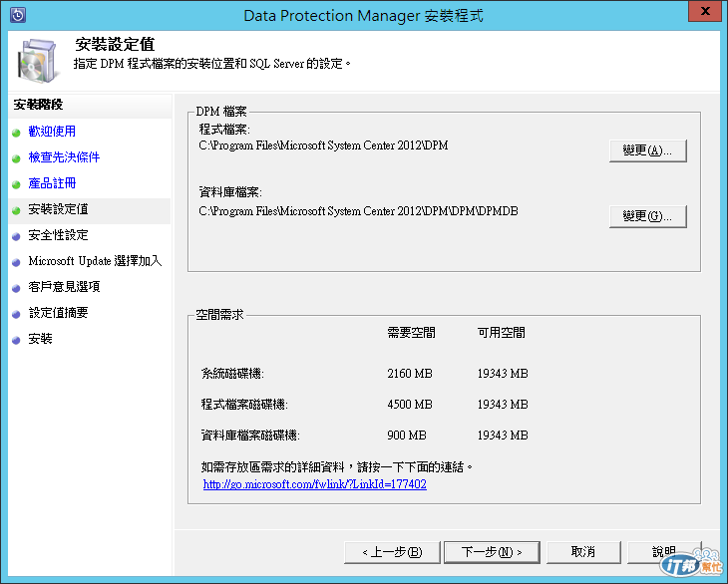Screen dimensions: 728x584
Task: Click the 可用空間 column header
Action: point(502,333)
